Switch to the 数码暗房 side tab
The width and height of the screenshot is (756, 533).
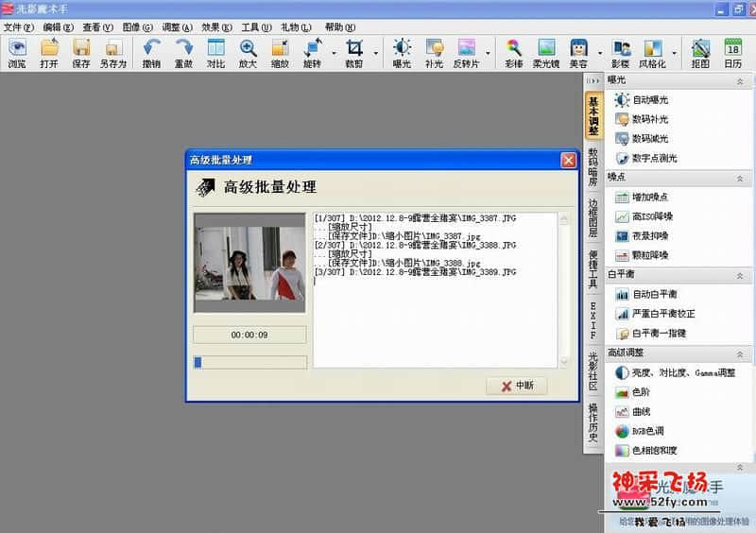(593, 167)
